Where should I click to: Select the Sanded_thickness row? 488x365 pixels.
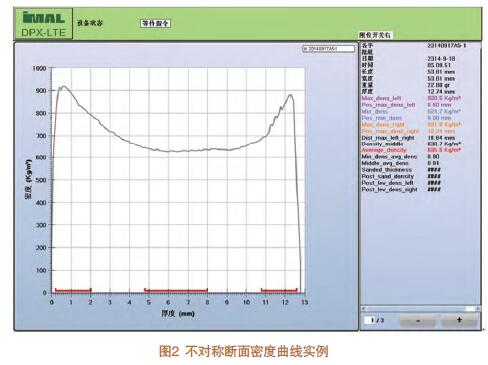pyautogui.click(x=401, y=170)
